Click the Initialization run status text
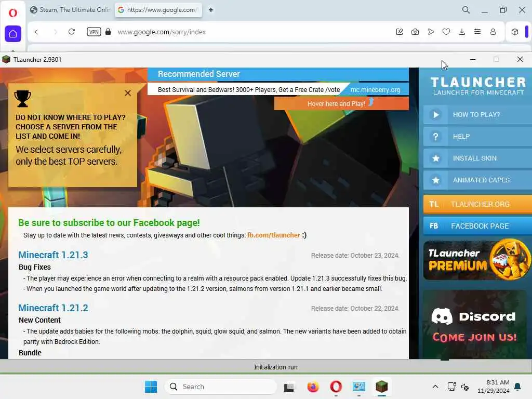 (275, 367)
